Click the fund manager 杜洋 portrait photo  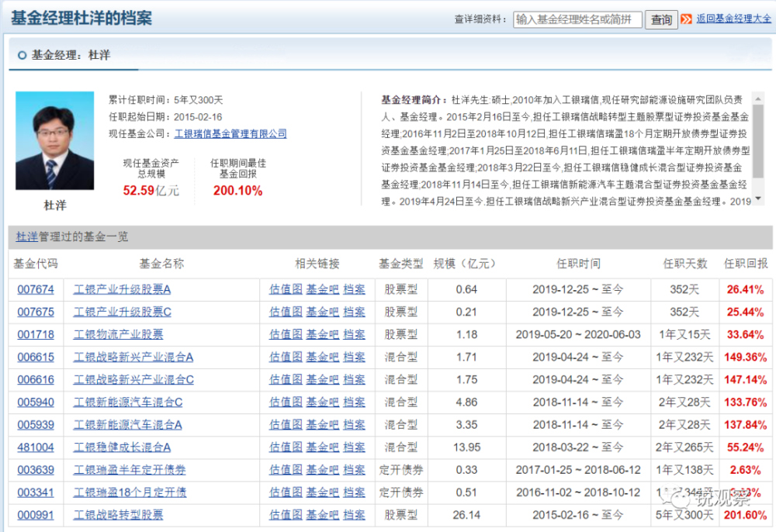(x=54, y=141)
